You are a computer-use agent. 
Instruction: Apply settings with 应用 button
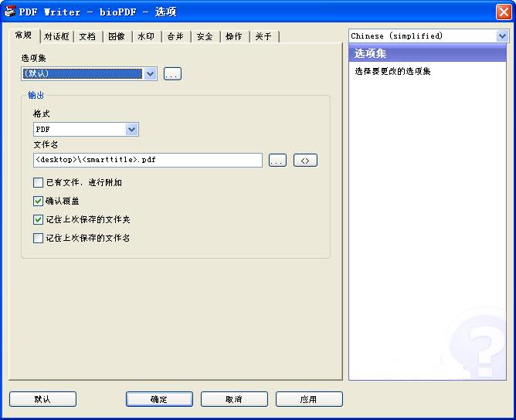point(309,399)
